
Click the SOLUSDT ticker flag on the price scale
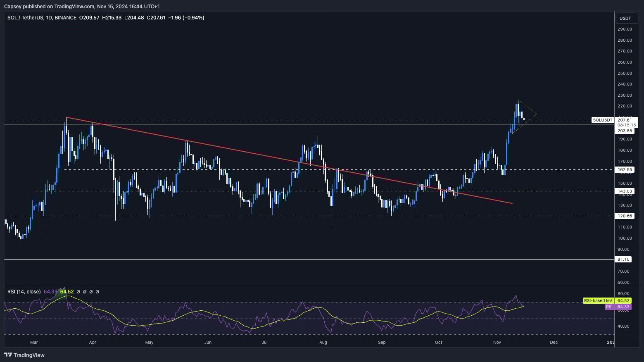602,120
